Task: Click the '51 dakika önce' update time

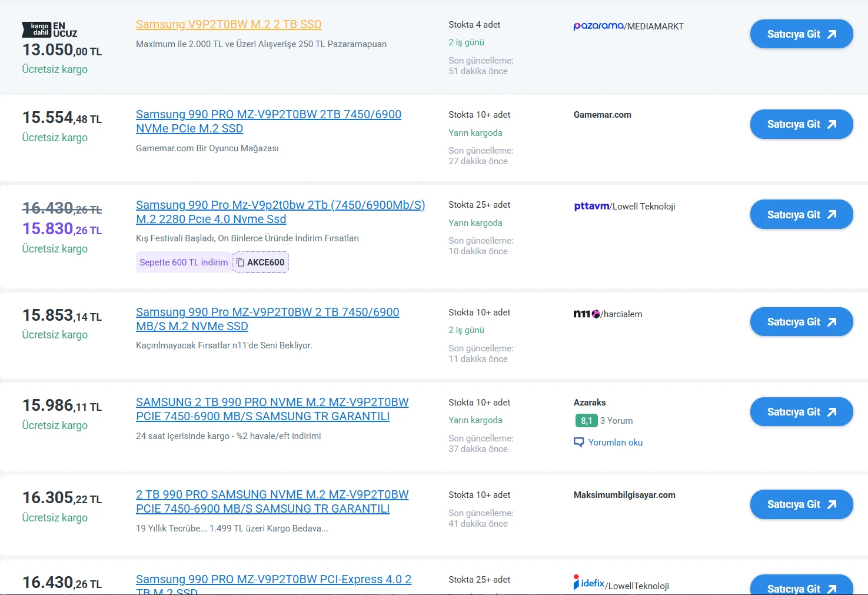Action: [478, 71]
